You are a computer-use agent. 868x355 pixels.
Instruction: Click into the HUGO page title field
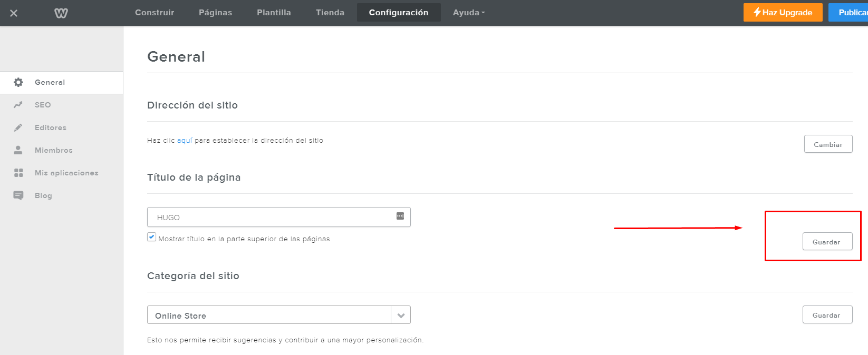279,217
